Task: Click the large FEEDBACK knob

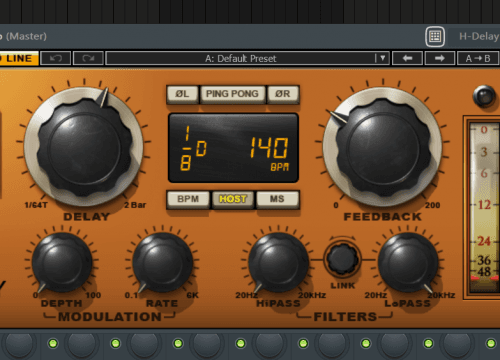Action: point(383,147)
